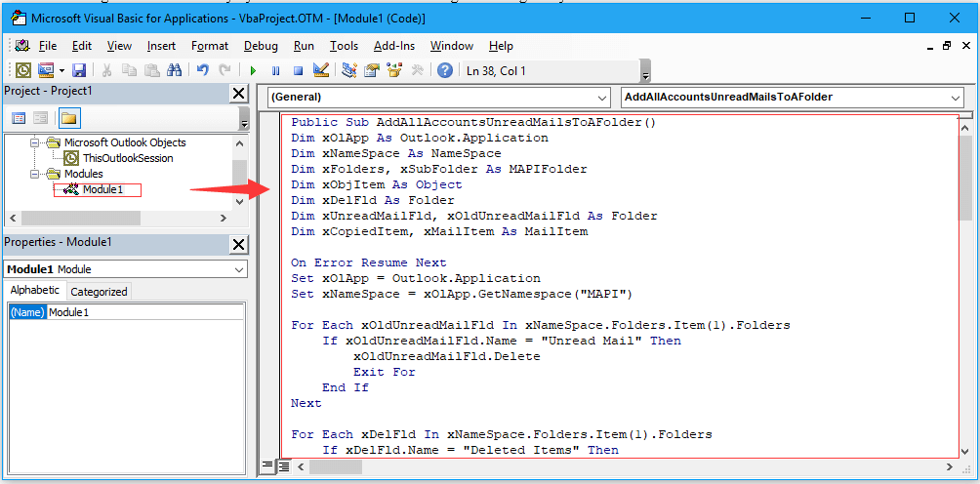Open the Properties Window toolbar icon
Screen dimensions: 980x484
point(372,70)
